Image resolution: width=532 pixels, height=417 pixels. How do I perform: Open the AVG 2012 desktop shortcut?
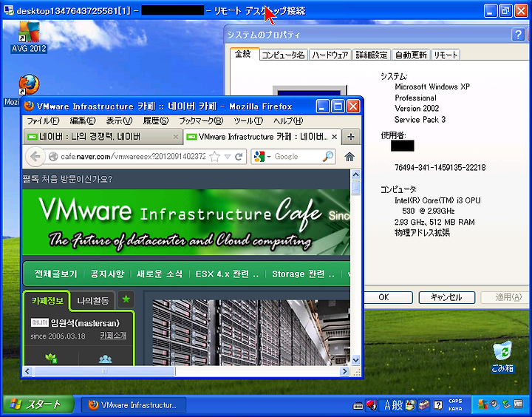[29, 37]
